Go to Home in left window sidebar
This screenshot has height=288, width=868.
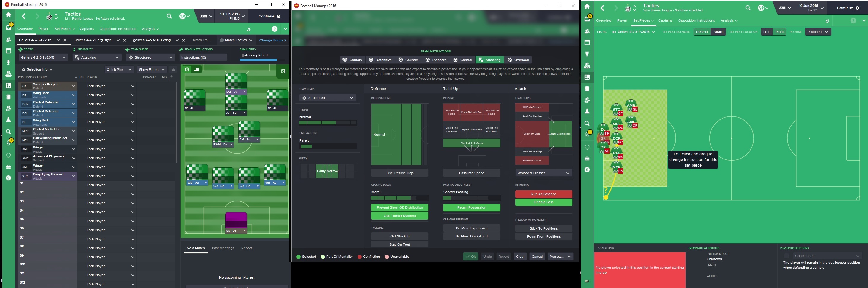pos(8,15)
